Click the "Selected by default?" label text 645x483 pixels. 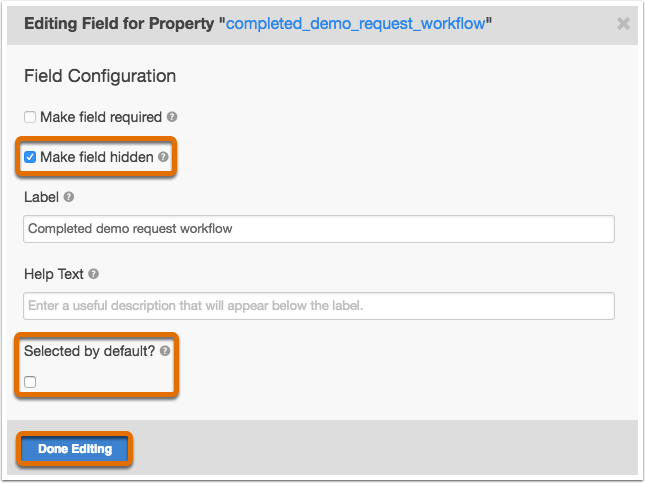(x=89, y=351)
